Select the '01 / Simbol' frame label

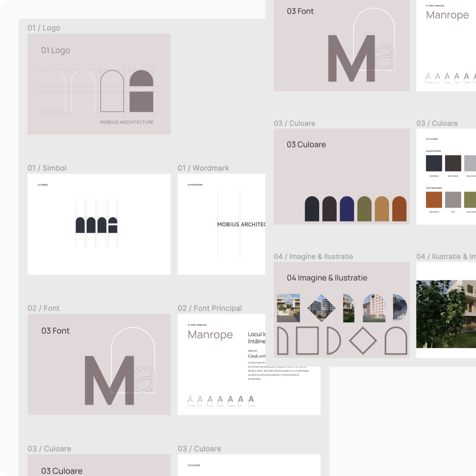click(x=47, y=168)
